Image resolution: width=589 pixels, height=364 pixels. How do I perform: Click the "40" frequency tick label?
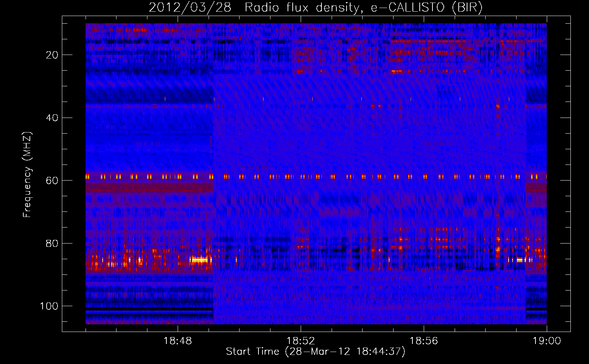coord(52,118)
